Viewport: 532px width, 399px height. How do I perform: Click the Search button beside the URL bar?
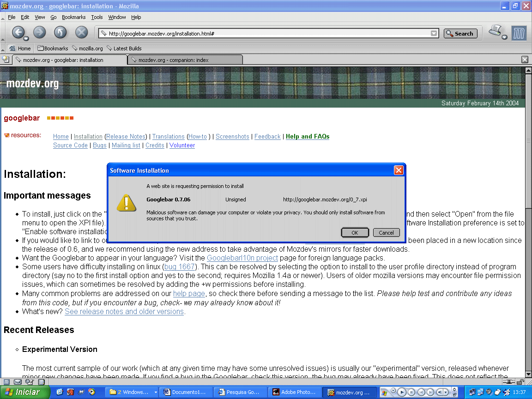[x=460, y=33]
